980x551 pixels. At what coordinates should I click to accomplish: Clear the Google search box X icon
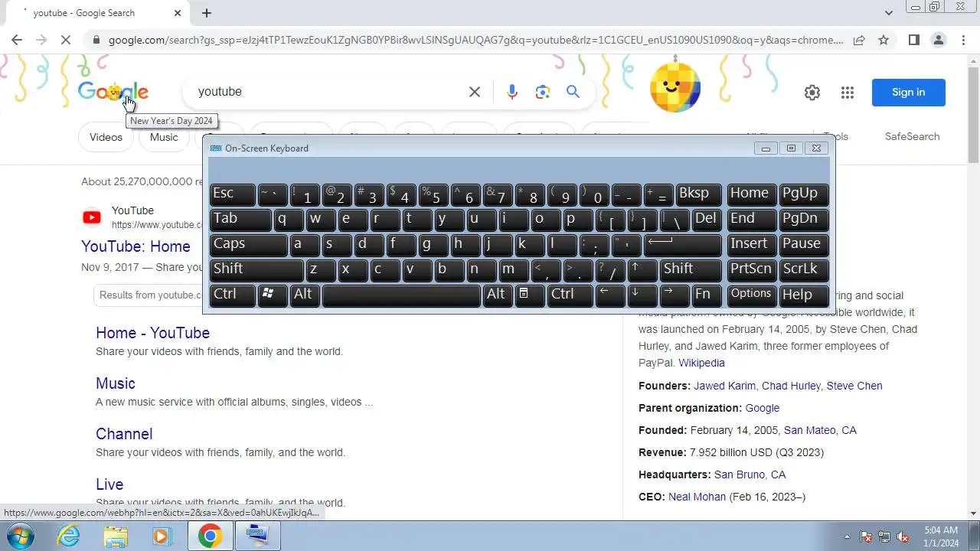pos(475,92)
